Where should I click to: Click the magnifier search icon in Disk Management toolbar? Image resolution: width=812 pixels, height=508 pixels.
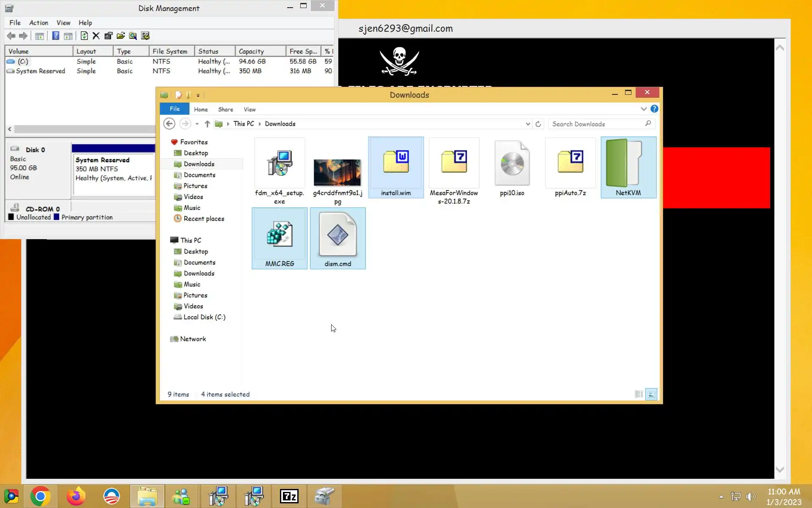pyautogui.click(x=133, y=36)
